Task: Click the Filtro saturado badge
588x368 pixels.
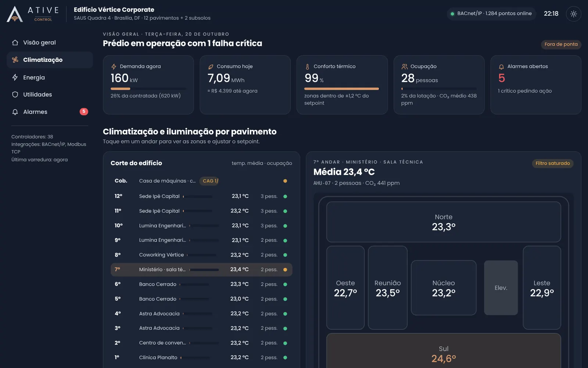Action: (x=552, y=163)
